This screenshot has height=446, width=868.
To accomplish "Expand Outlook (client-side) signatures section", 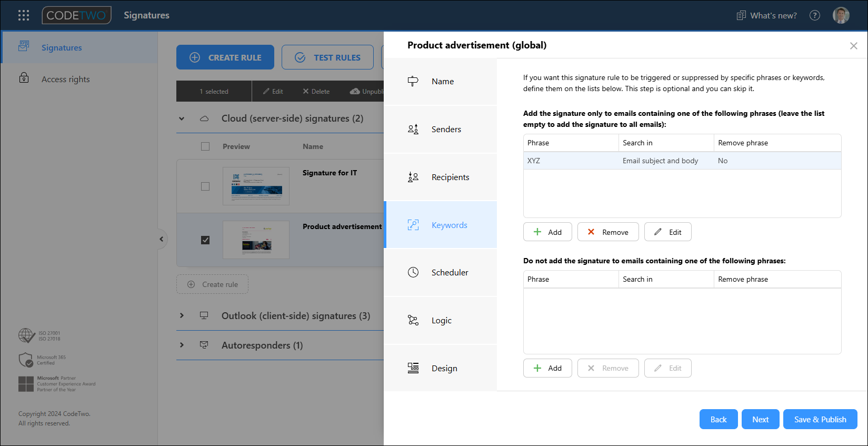I will pyautogui.click(x=182, y=315).
